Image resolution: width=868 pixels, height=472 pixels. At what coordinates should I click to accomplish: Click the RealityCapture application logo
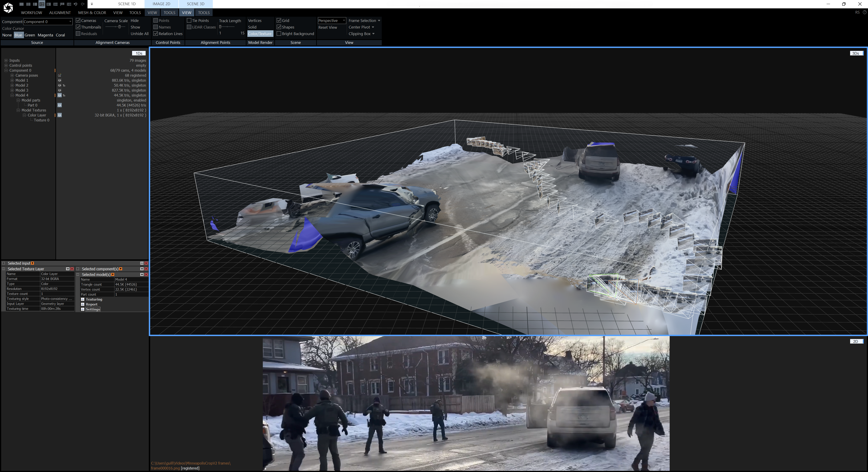pyautogui.click(x=8, y=7)
